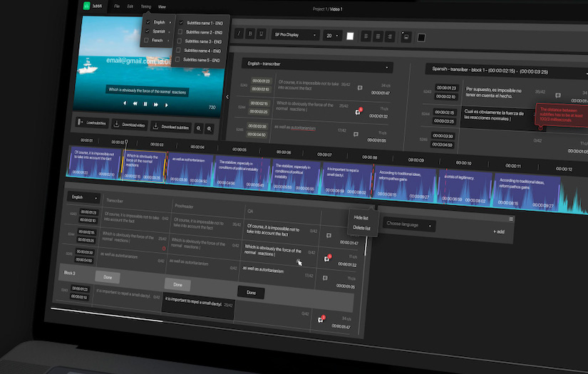This screenshot has width=588, height=374.
Task: Open the white text color swatch
Action: click(350, 36)
